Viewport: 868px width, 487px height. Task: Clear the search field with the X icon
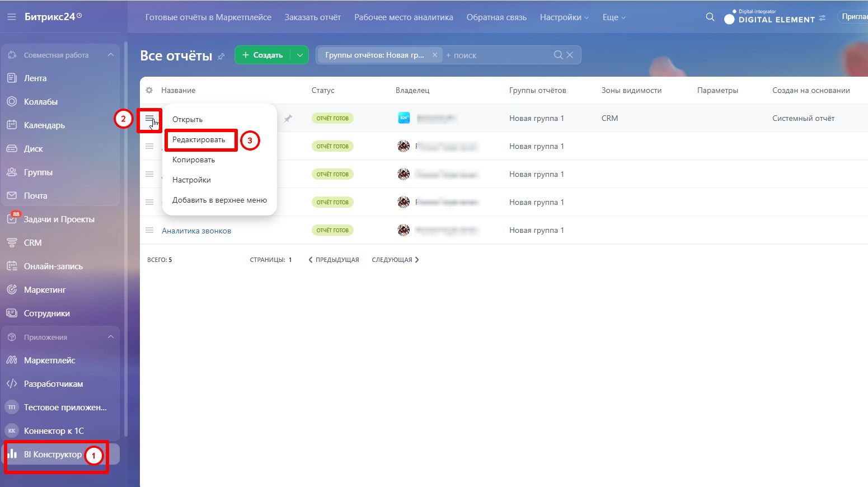570,55
